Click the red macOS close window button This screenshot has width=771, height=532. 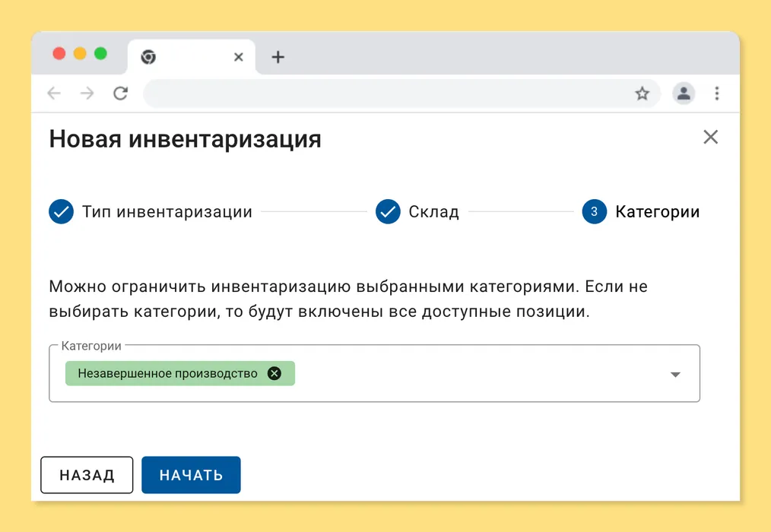coord(59,53)
